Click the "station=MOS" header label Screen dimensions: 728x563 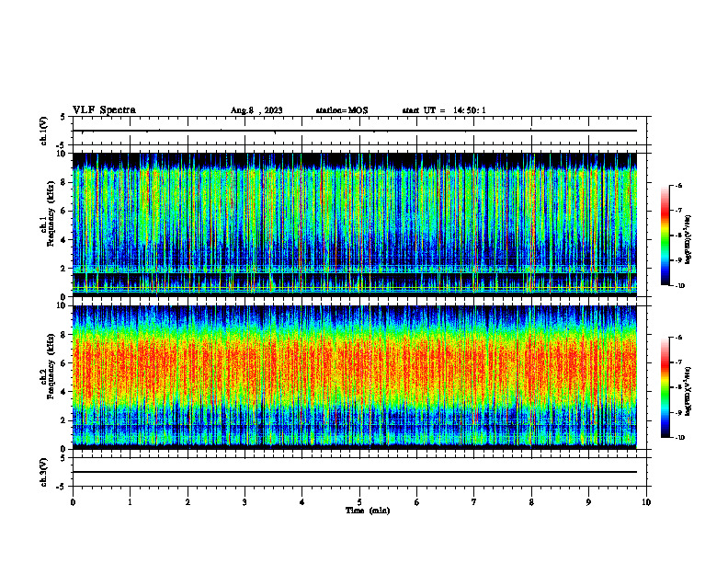pos(342,110)
